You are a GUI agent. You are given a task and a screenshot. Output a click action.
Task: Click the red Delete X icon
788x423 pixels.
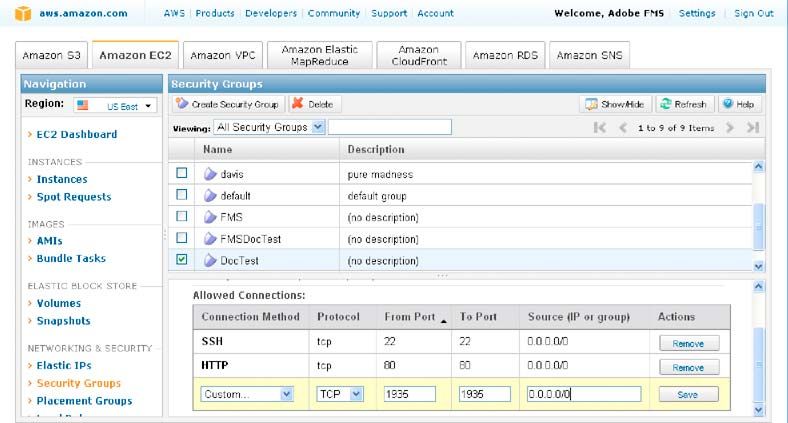point(298,103)
